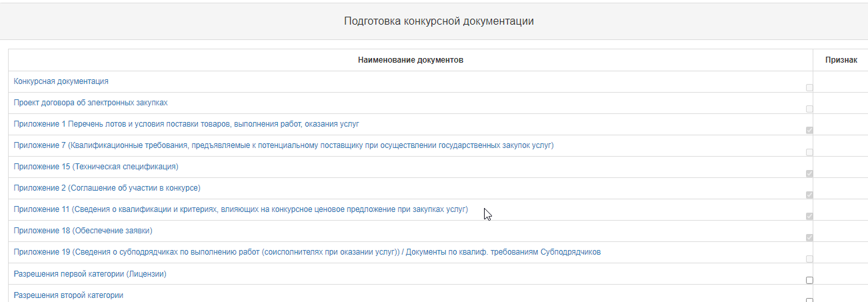
Task: Toggle checkbox for Проект договора row
Action: click(809, 109)
